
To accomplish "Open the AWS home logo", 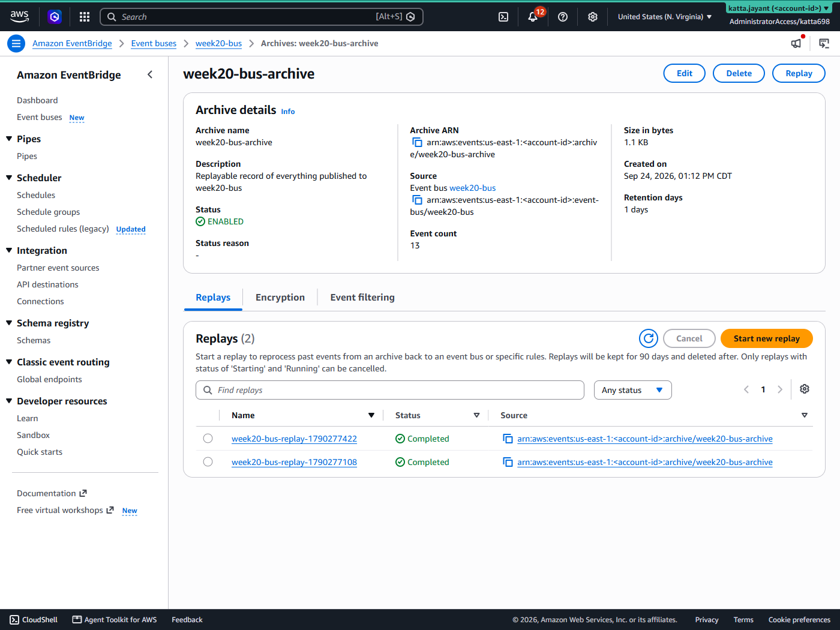I will click(x=19, y=17).
